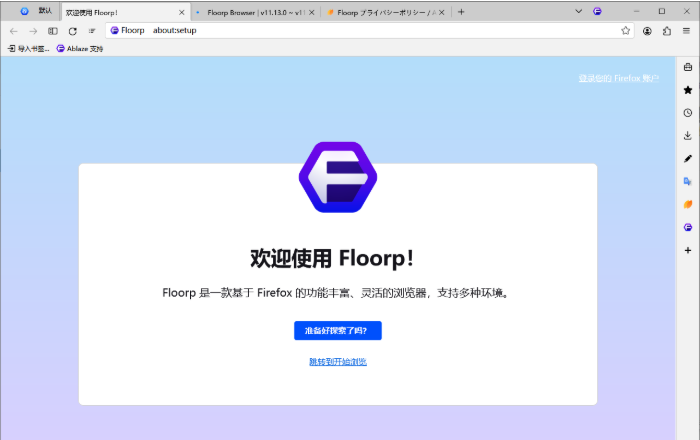The image size is (700, 440).
Task: Open the 导入书签 bookmark toolbar item
Action: pos(29,49)
